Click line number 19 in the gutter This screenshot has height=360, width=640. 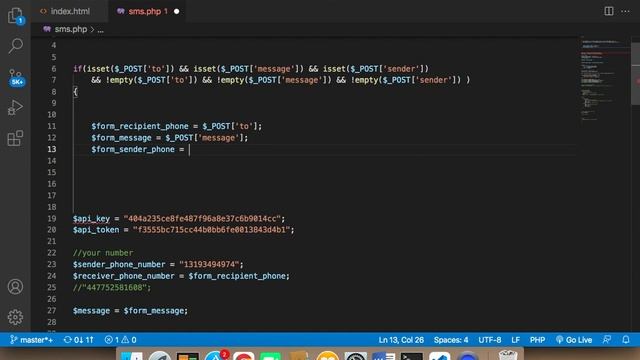point(52,218)
